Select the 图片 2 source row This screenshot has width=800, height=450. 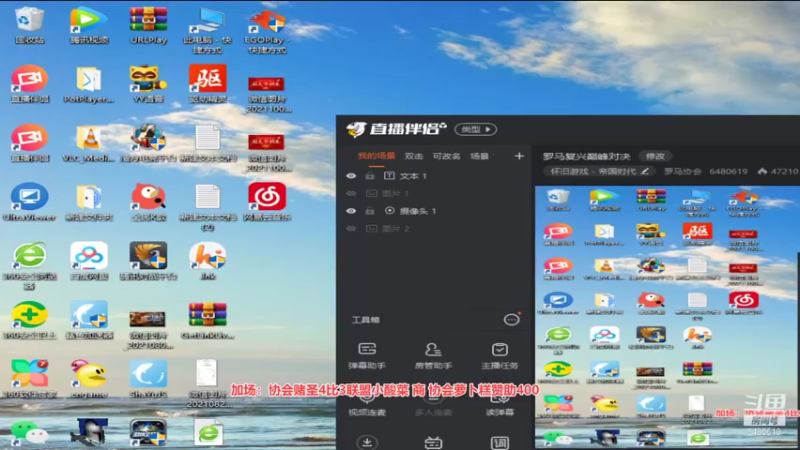point(435,229)
